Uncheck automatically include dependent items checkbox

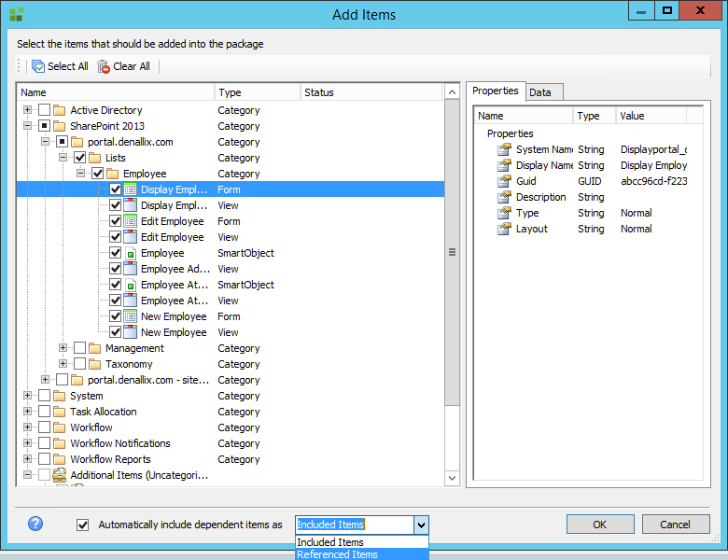click(82, 525)
